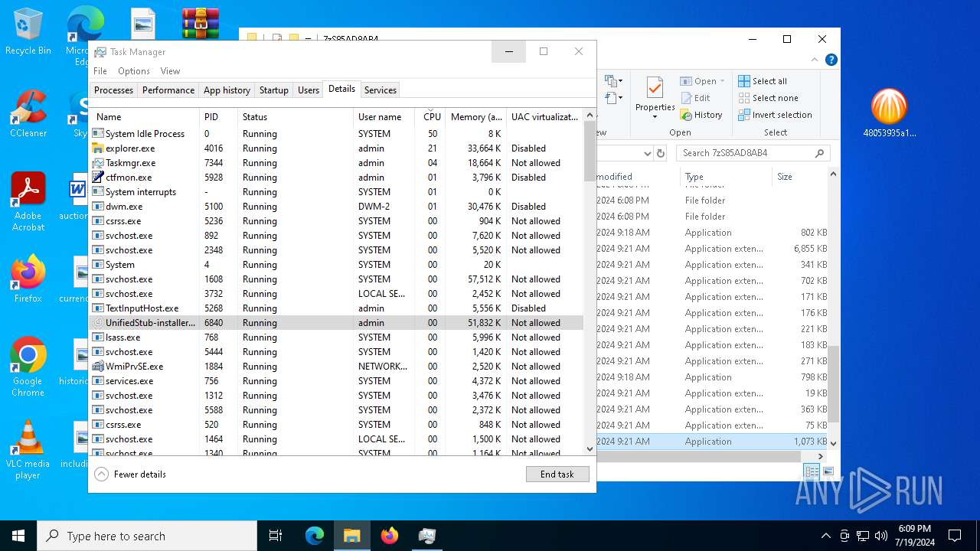Open the View menu in Task Manager
Image resolution: width=980 pixels, height=551 pixels.
[170, 71]
